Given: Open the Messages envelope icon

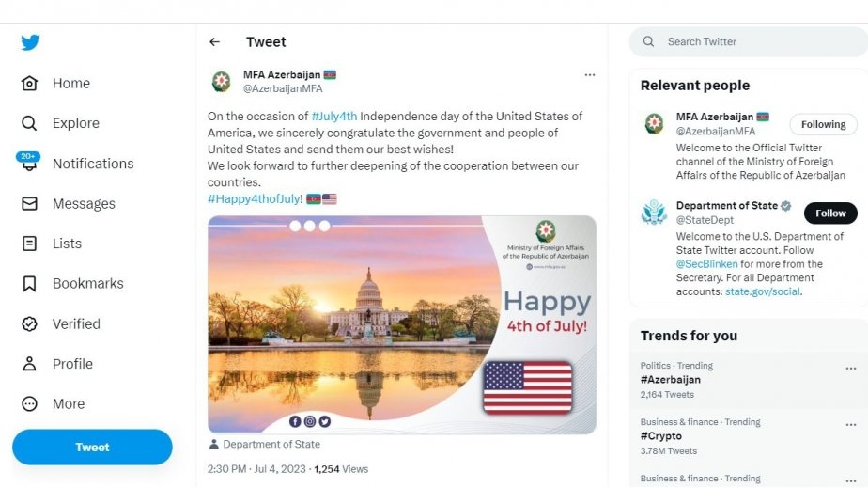Looking at the screenshot, I should [x=29, y=203].
